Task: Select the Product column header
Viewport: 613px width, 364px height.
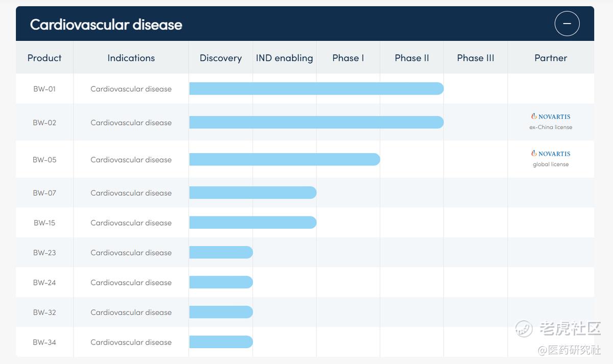Action: click(x=44, y=58)
